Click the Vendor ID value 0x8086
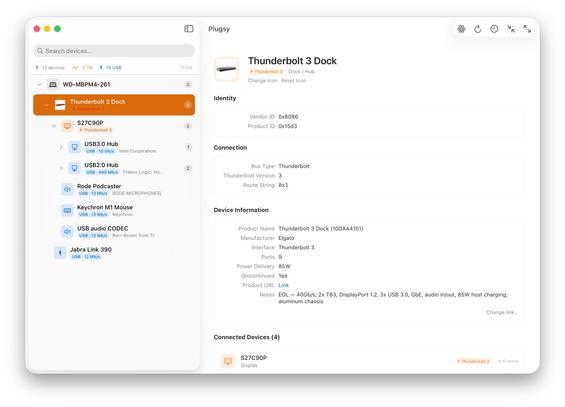565x407 pixels. [x=288, y=117]
